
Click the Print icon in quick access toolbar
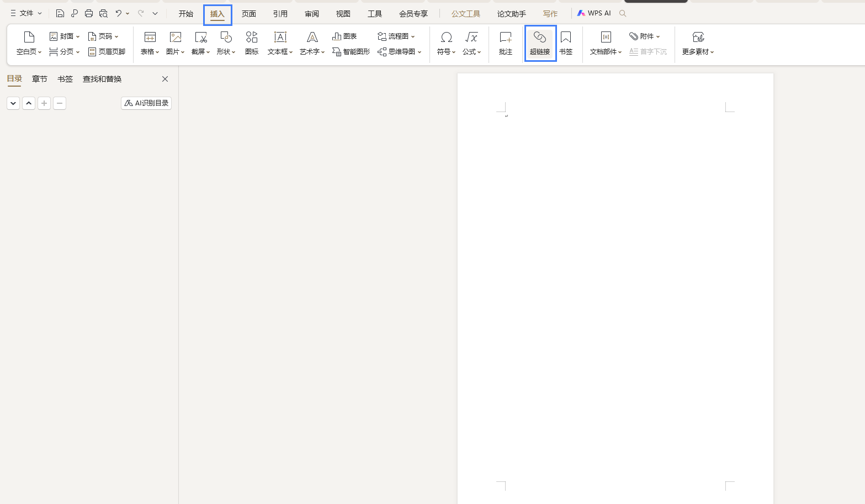click(89, 13)
